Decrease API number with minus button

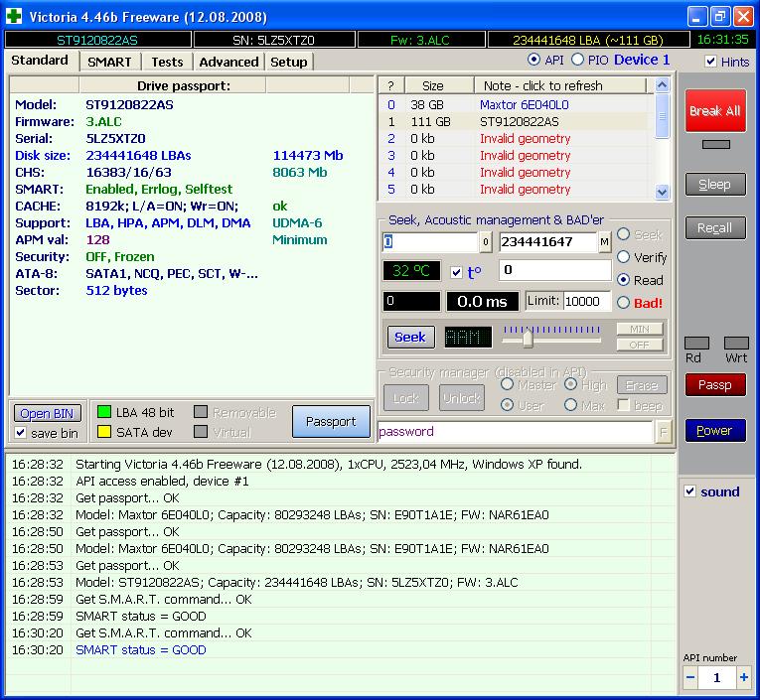tap(691, 677)
